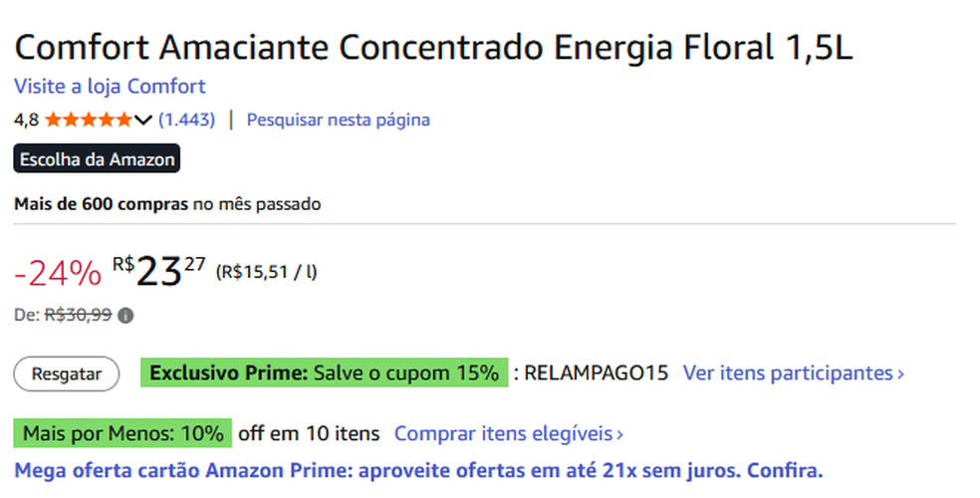Click the red -24% discount percentage
Screen dimensions: 980x498
point(58,273)
